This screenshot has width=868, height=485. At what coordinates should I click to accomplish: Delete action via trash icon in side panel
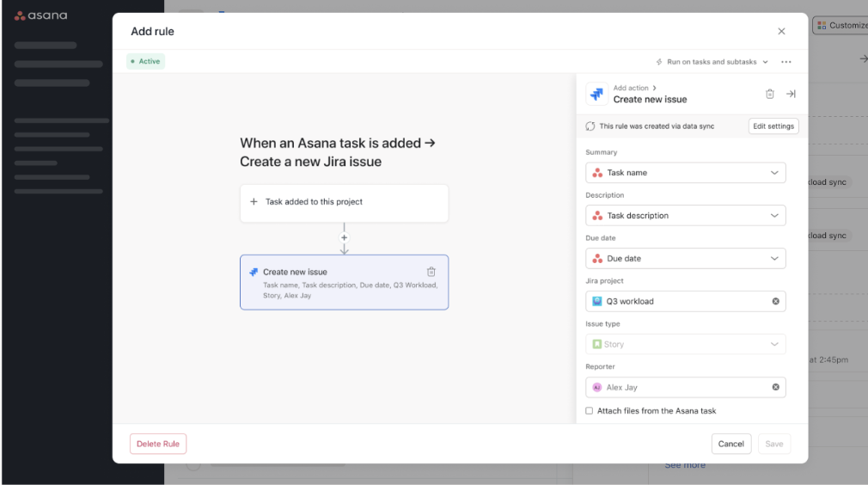(x=769, y=94)
